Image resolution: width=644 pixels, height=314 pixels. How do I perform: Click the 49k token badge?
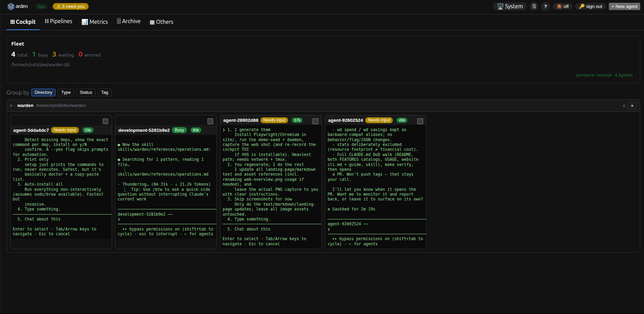pos(402,120)
